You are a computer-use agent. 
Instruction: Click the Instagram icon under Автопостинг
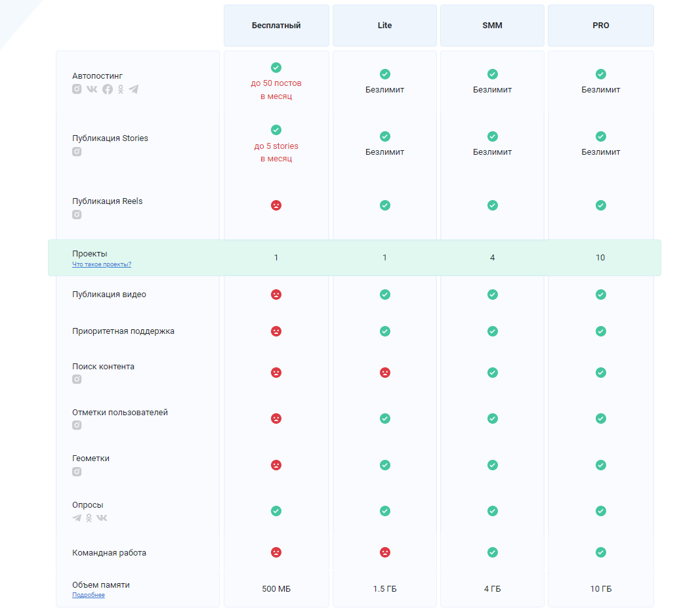tap(77, 89)
